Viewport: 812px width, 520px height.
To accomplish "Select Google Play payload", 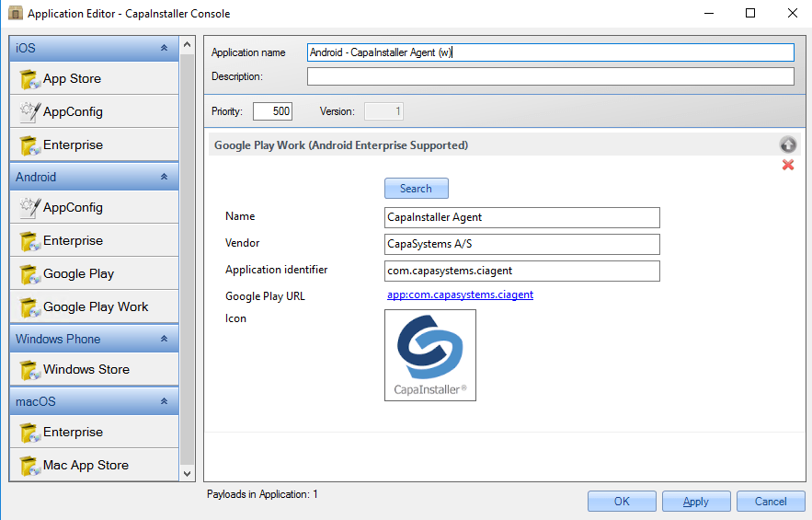I will (x=94, y=273).
